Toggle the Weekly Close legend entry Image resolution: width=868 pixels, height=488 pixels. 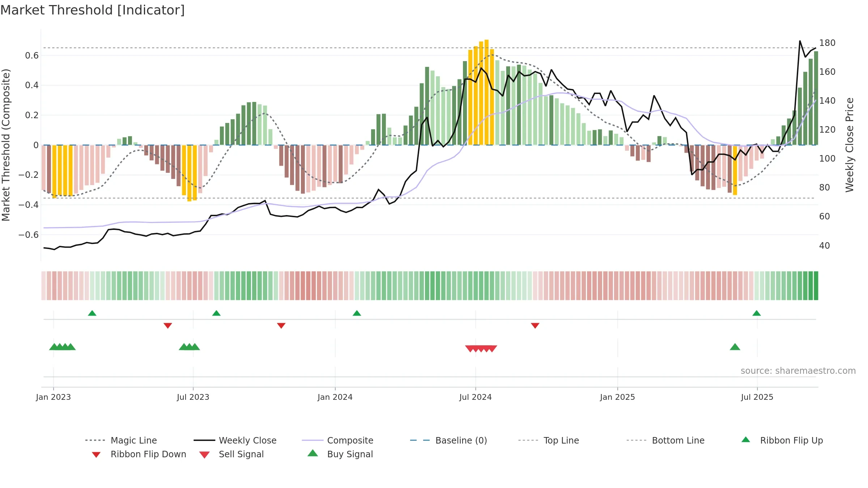click(x=235, y=440)
